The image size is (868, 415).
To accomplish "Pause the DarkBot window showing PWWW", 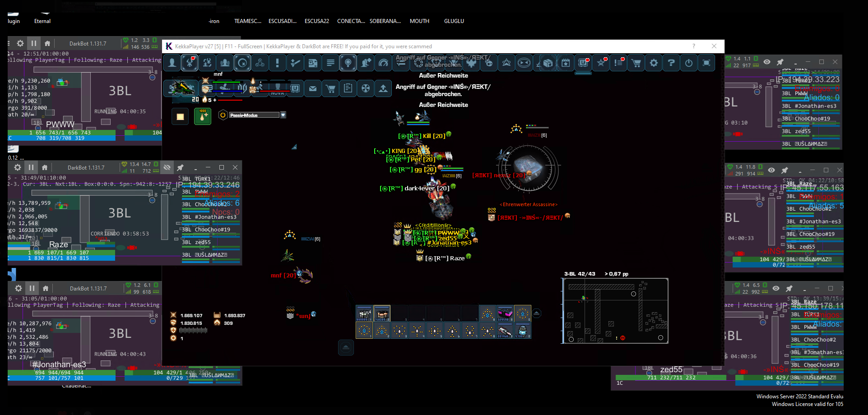I will [34, 44].
